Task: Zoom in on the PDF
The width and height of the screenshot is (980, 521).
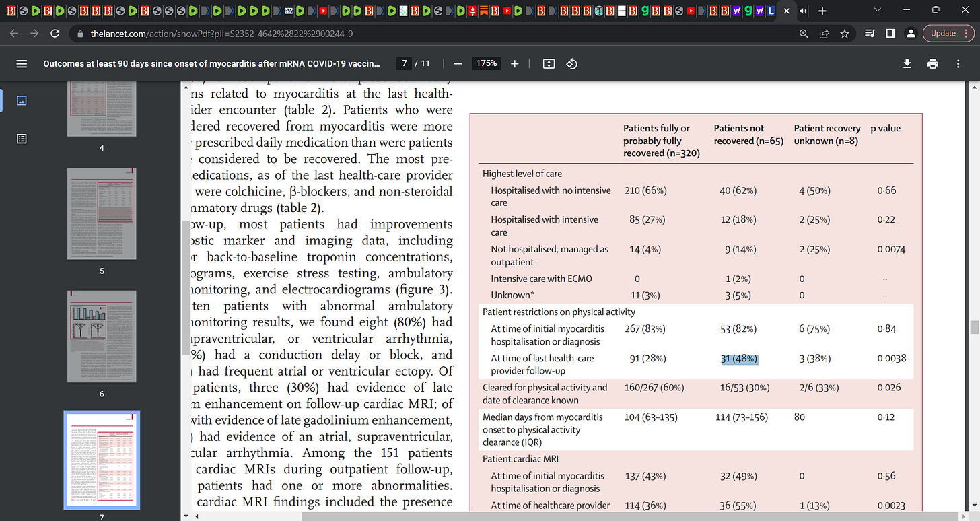Action: pos(515,63)
